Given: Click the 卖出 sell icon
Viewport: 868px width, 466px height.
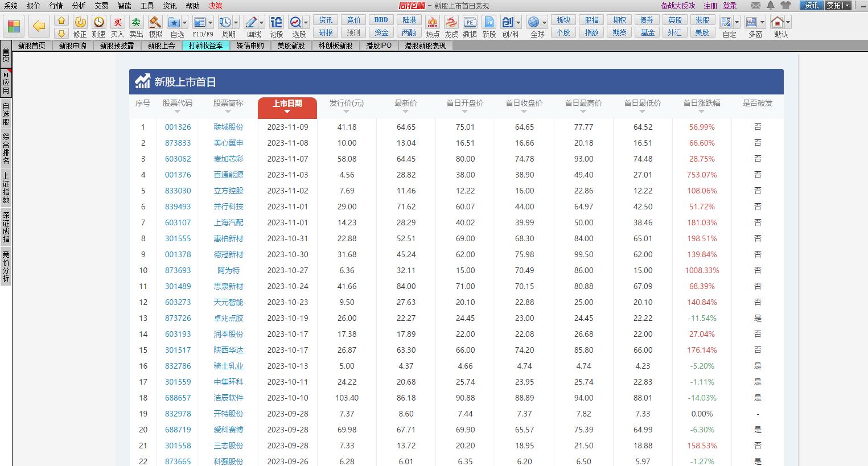Looking at the screenshot, I should click(136, 23).
